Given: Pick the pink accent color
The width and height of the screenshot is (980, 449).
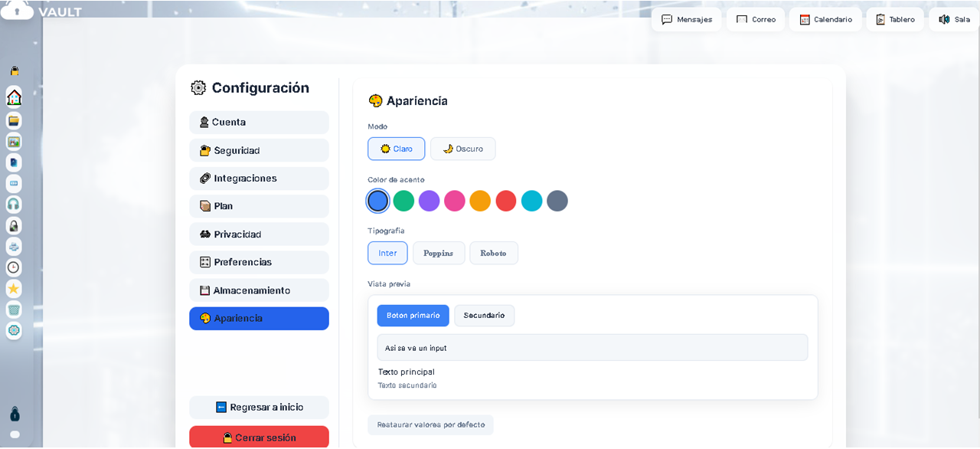Looking at the screenshot, I should (x=455, y=201).
